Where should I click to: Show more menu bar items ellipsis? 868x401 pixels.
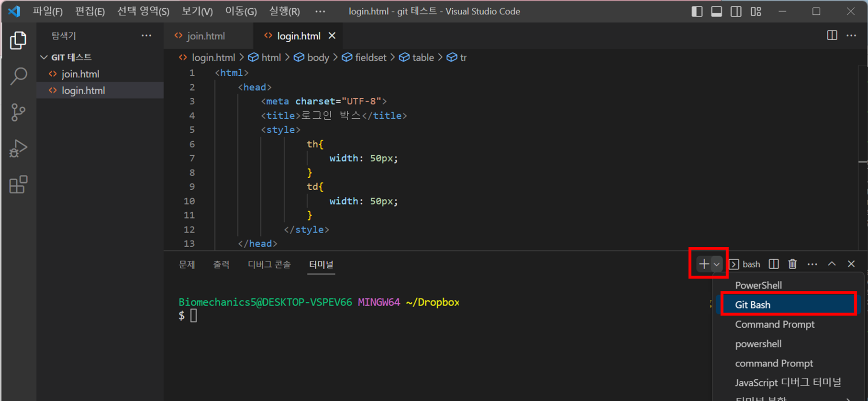[320, 11]
